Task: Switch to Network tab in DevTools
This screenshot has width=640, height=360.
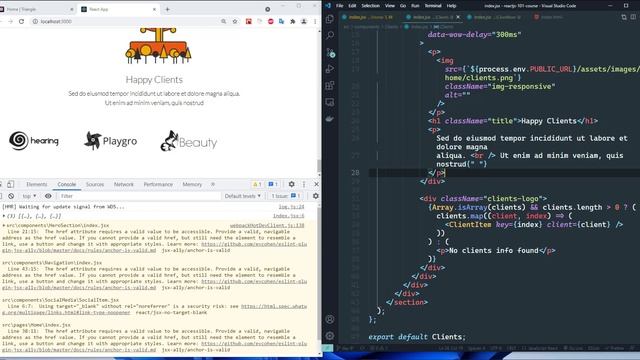Action: 124,184
